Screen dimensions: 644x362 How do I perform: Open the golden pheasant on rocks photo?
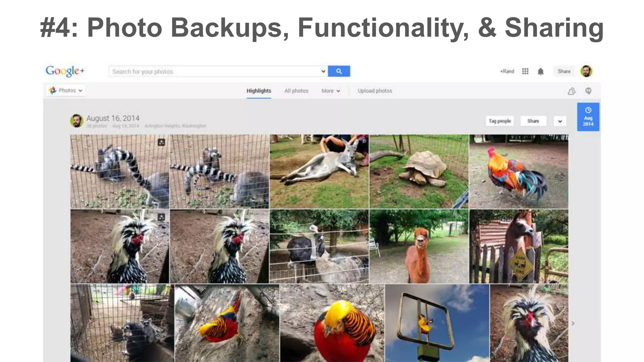[227, 323]
